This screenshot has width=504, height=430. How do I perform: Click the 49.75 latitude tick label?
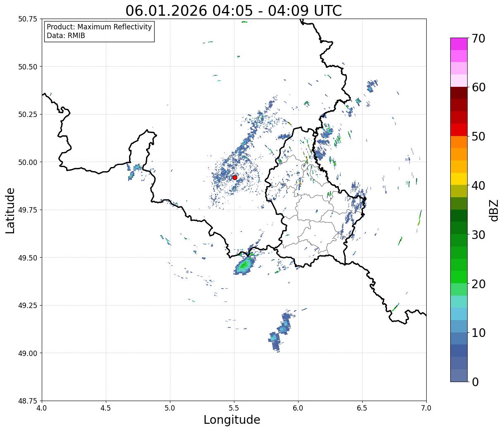click(28, 210)
